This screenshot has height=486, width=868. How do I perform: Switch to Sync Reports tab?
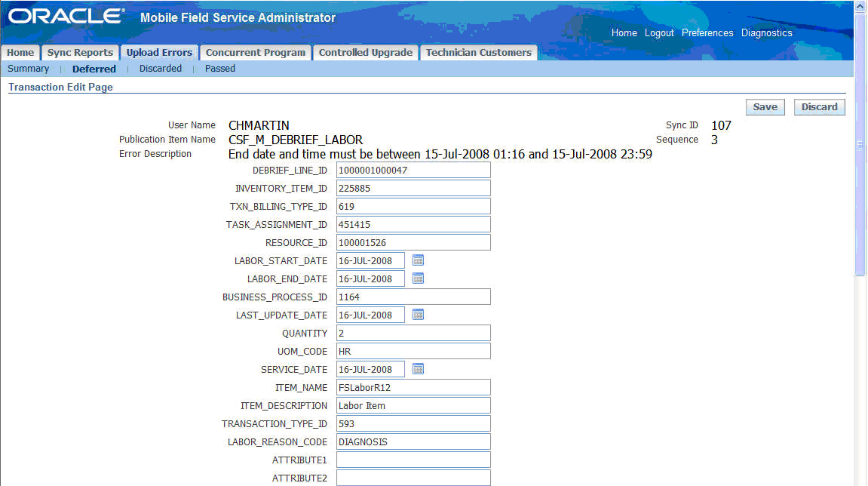point(80,53)
